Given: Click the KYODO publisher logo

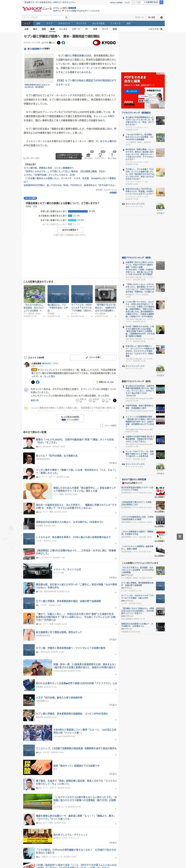Looking at the screenshot, I should pyautogui.click(x=104, y=43).
